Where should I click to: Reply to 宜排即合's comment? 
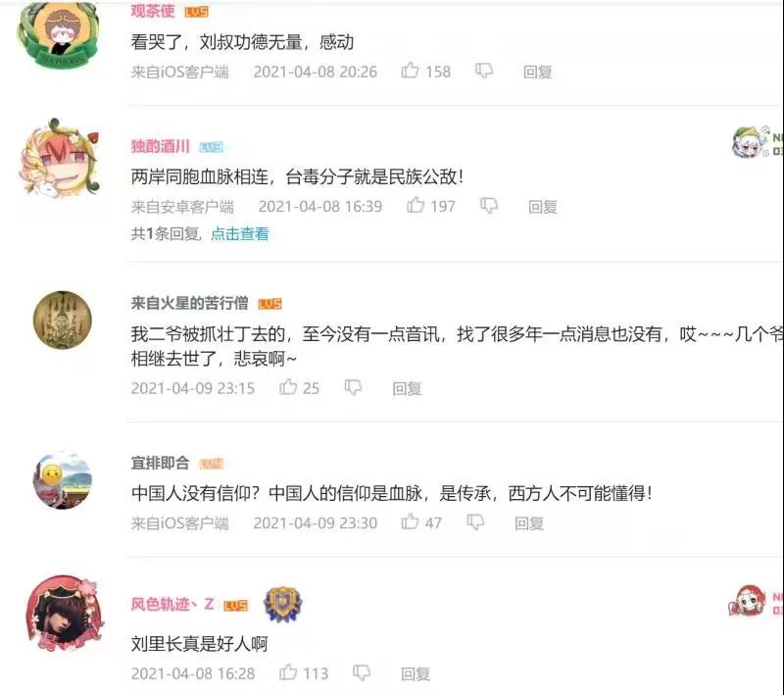[x=529, y=523]
